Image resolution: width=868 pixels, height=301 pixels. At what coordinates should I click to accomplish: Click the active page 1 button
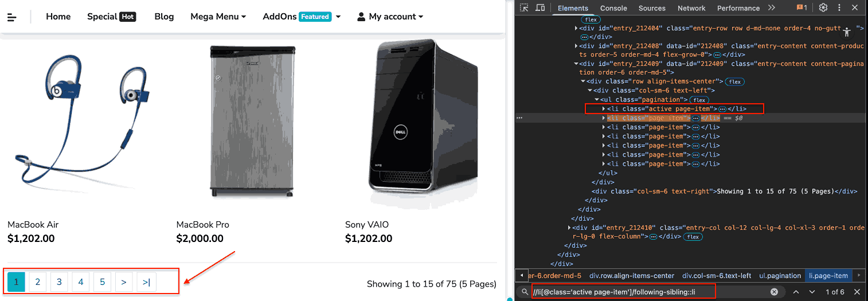pyautogui.click(x=16, y=282)
